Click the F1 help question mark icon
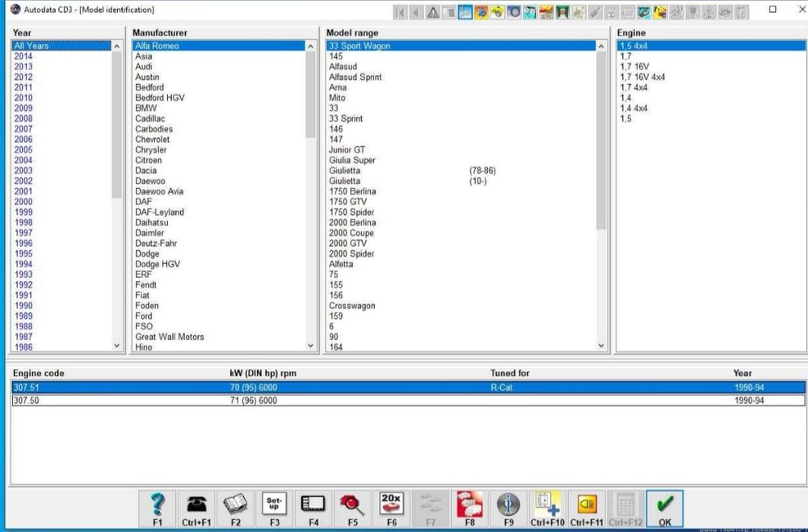The height and width of the screenshot is (532, 808). click(158, 505)
